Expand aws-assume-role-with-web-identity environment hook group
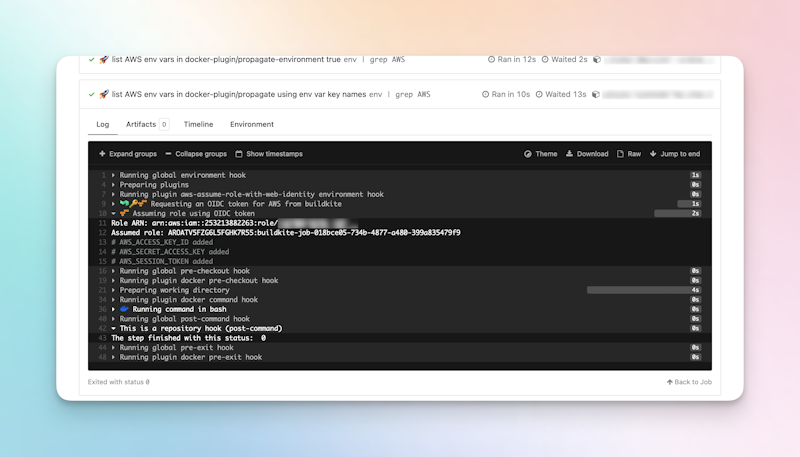This screenshot has height=457, width=800. pyautogui.click(x=113, y=194)
